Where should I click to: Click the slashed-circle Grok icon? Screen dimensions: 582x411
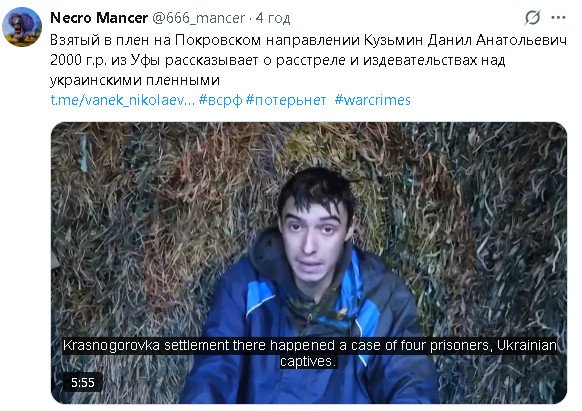[532, 17]
